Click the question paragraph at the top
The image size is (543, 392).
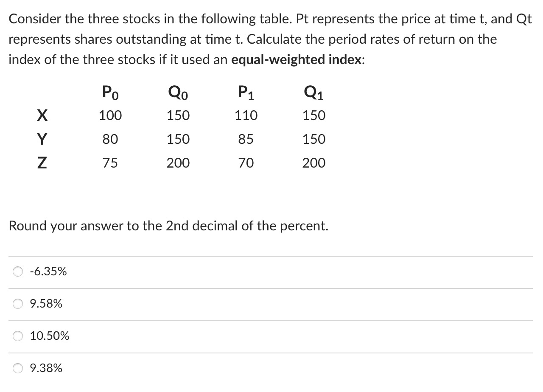pyautogui.click(x=267, y=39)
